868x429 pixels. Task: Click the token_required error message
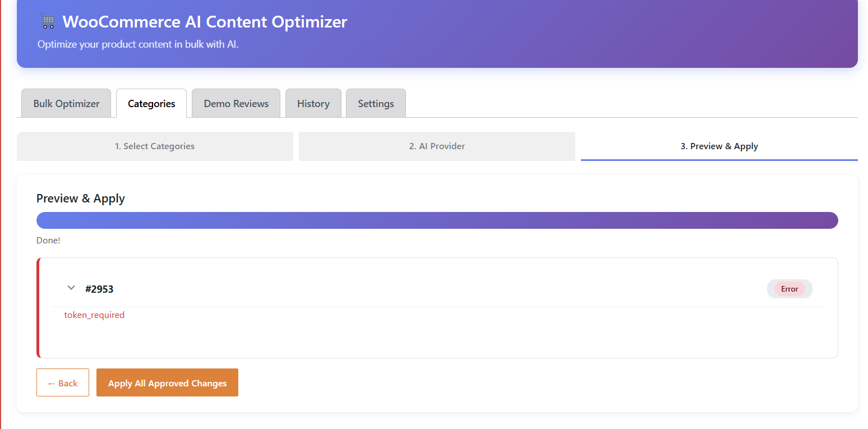(94, 315)
